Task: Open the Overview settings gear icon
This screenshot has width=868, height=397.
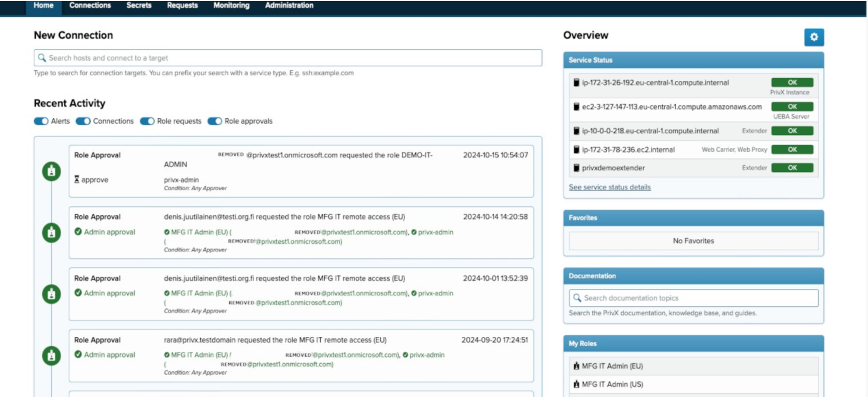Action: 814,37
